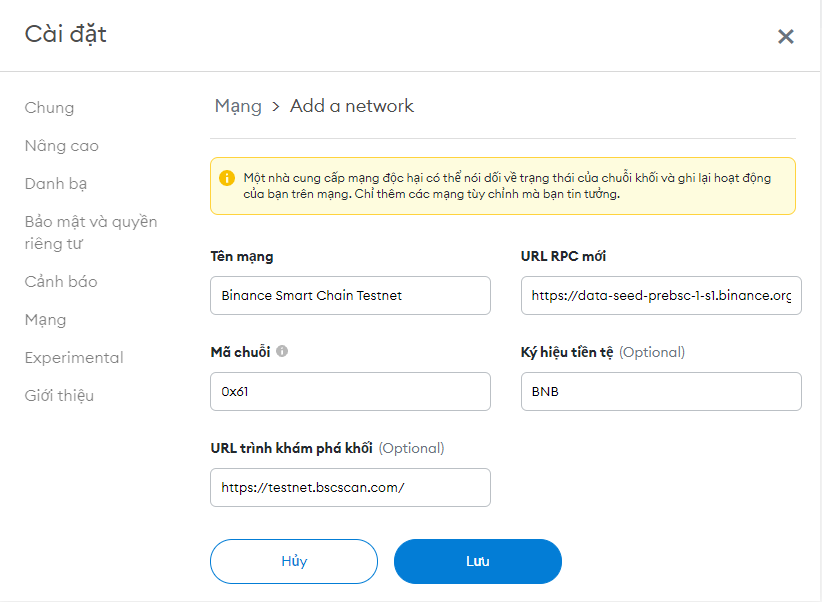Click the yellow warning icon in banner
Screen dimensions: 822x602
click(227, 178)
